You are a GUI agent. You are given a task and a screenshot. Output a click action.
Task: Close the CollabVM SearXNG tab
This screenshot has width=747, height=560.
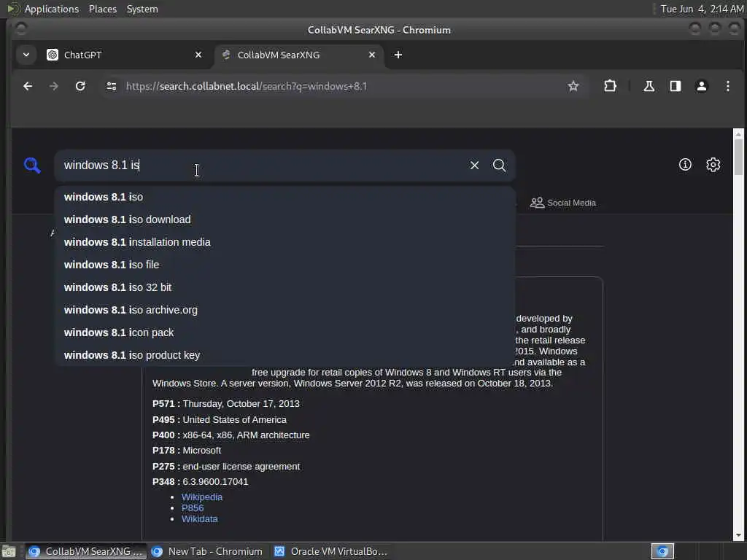coord(372,55)
